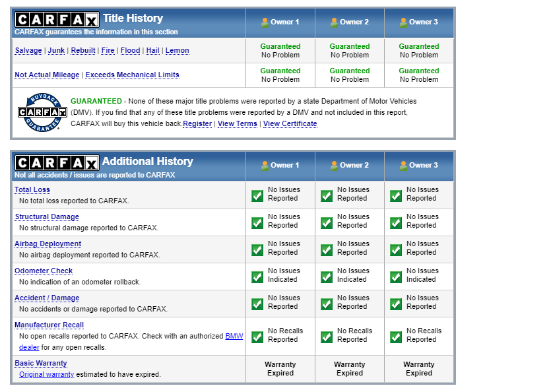The width and height of the screenshot is (551, 392).
Task: Click the CARFAX logo in Title History header
Action: (57, 20)
